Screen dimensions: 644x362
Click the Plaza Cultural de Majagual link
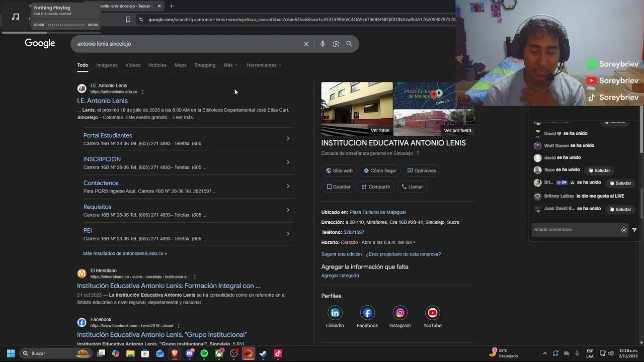pos(377,212)
